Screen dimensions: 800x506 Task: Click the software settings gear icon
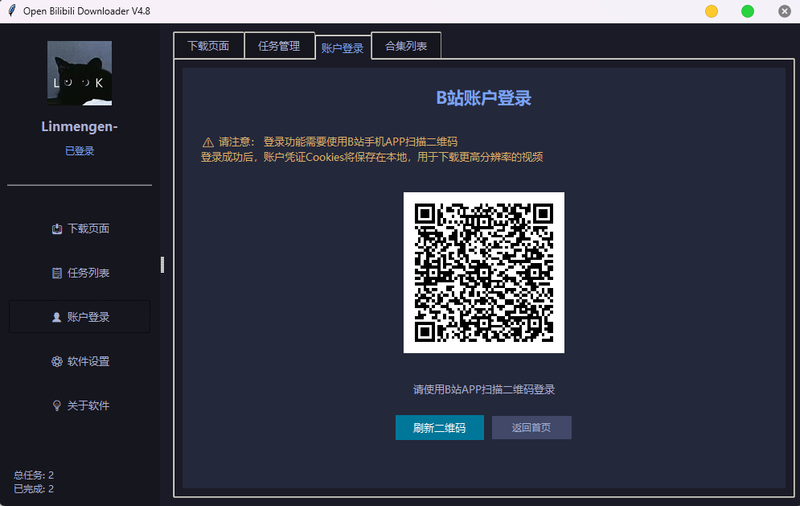[x=57, y=362]
